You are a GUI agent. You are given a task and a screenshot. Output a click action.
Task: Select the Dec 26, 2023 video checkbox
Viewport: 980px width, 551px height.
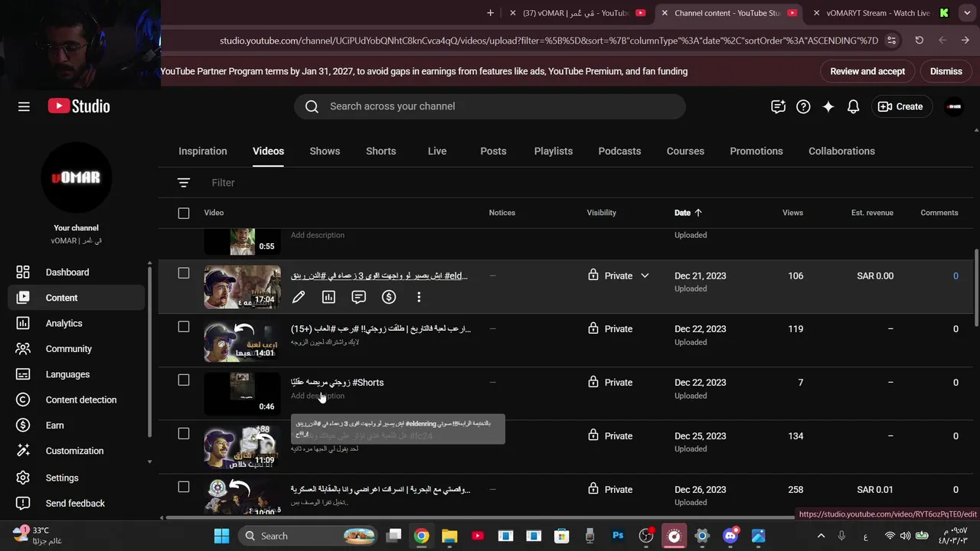coord(184,487)
